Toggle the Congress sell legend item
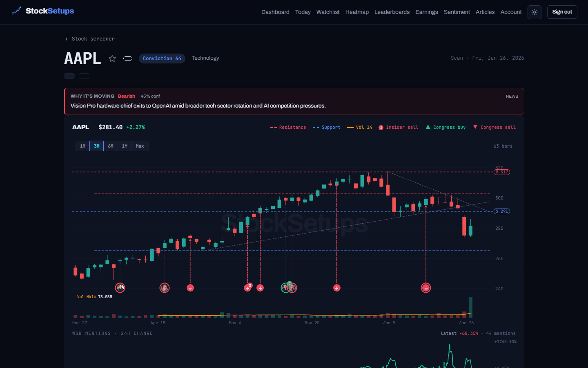The image size is (588, 368). (x=494, y=128)
